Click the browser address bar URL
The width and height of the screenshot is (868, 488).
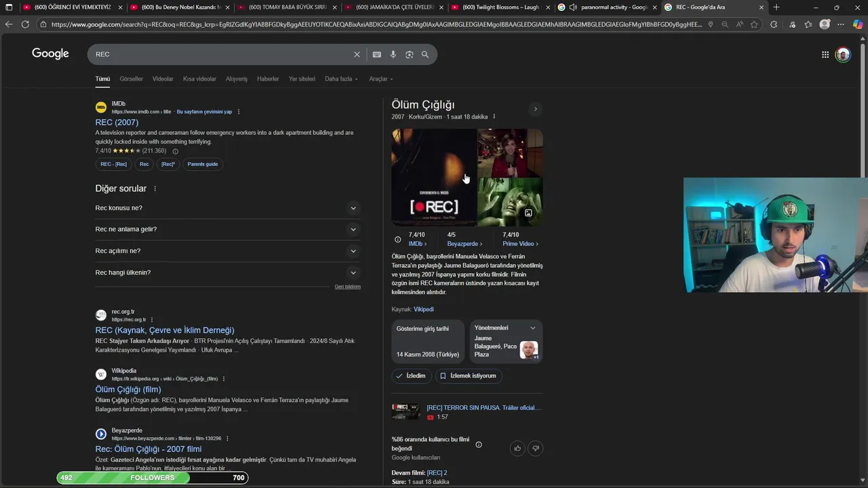[x=376, y=24]
